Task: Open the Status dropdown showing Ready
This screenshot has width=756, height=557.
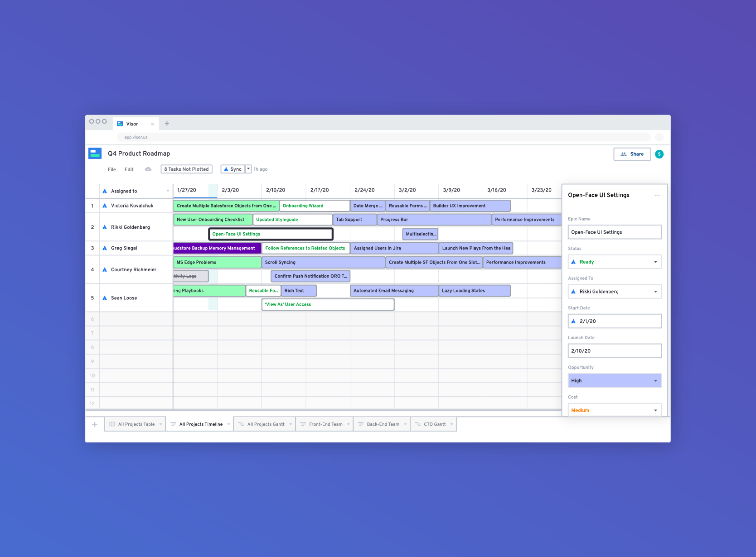Action: click(614, 262)
